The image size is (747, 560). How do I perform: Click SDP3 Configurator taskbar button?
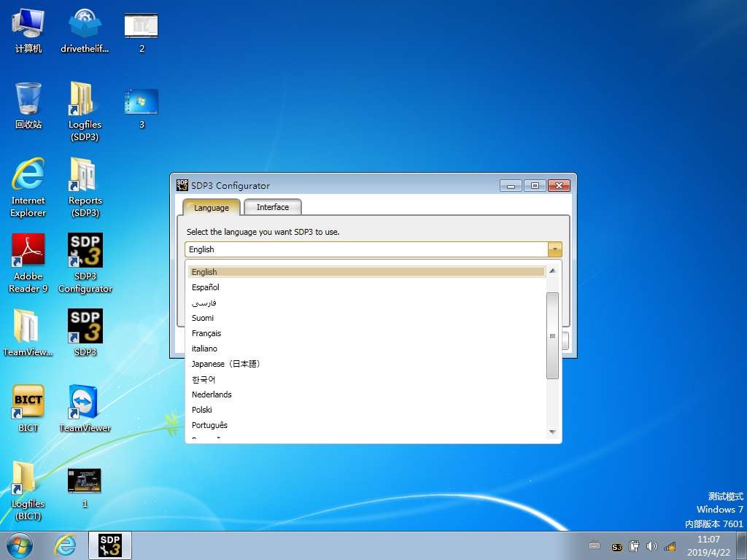110,545
